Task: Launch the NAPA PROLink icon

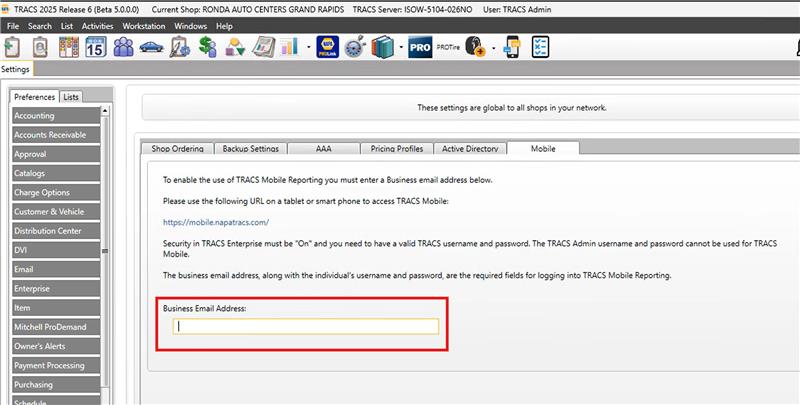Action: 328,47
